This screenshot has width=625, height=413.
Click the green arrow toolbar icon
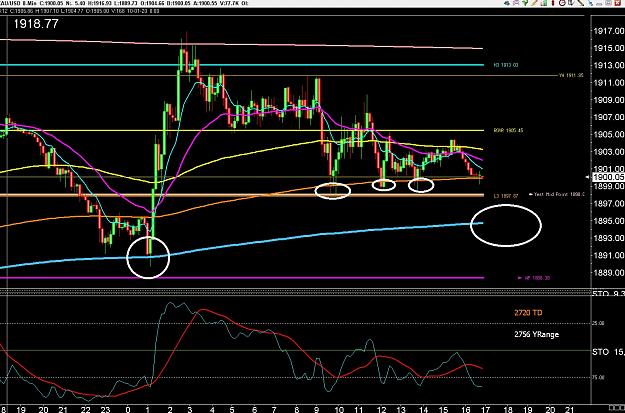click(x=525, y=3)
